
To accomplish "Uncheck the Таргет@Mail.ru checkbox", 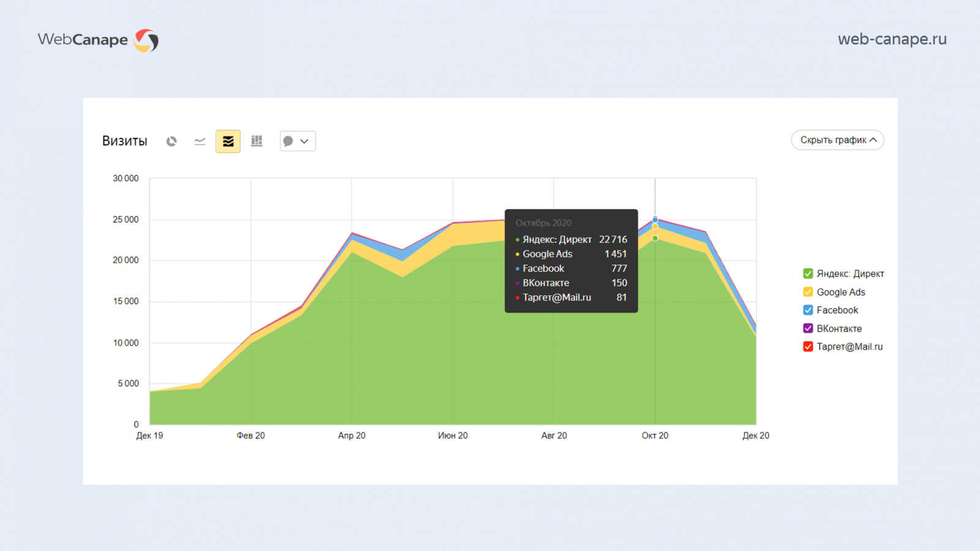I will (x=808, y=347).
